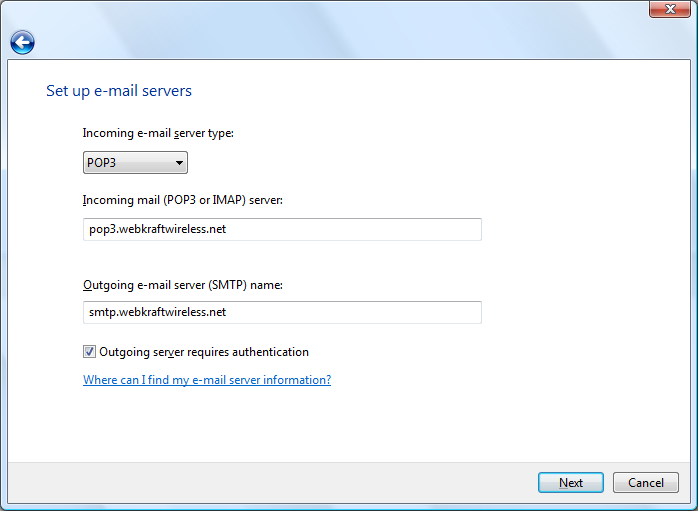
Task: Close the e-mail setup wizard window
Action: pos(670,10)
